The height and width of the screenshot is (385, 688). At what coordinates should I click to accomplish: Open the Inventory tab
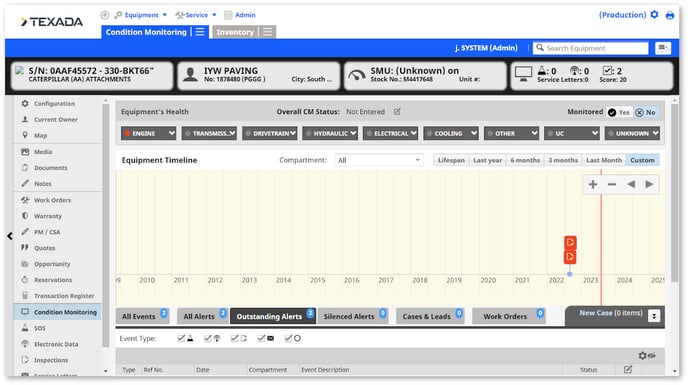point(235,32)
